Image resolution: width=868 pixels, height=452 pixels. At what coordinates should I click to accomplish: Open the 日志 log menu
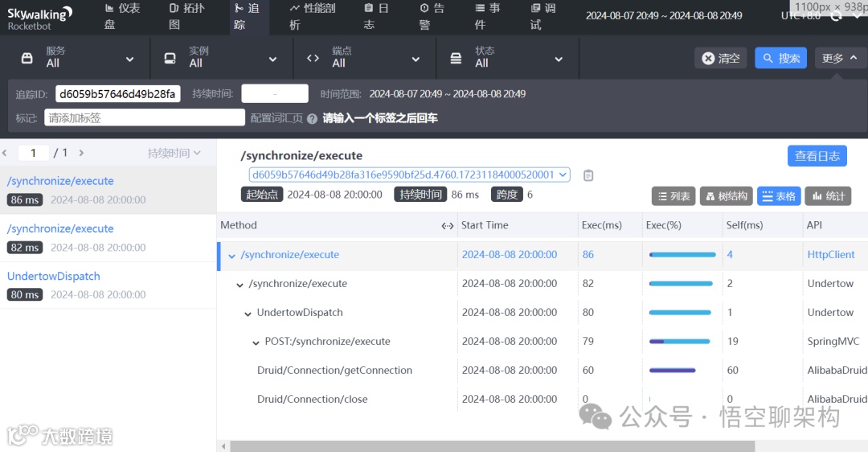click(376, 16)
